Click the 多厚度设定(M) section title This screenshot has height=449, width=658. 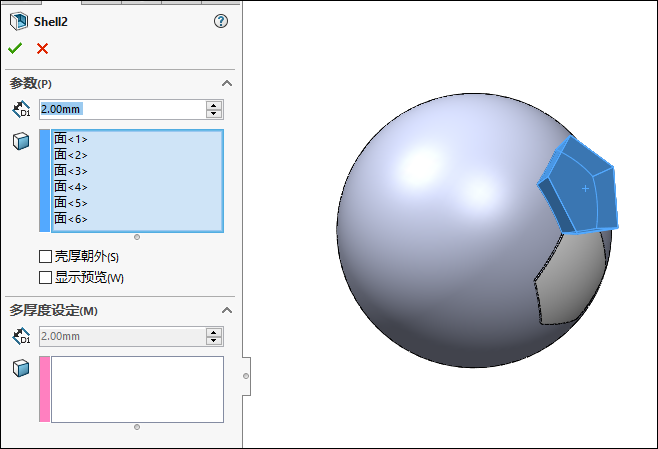[x=54, y=311]
